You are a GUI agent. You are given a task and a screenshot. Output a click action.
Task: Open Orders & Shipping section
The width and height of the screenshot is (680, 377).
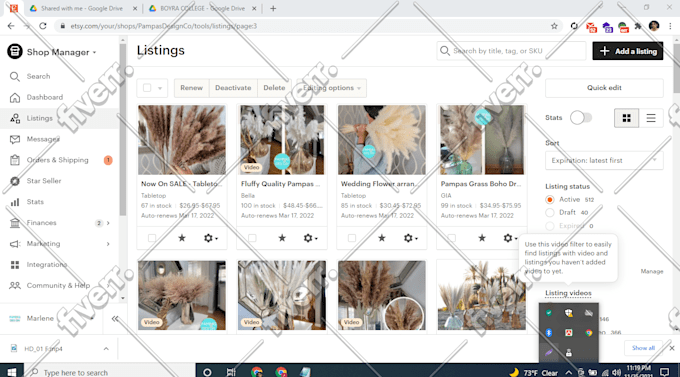click(x=57, y=160)
